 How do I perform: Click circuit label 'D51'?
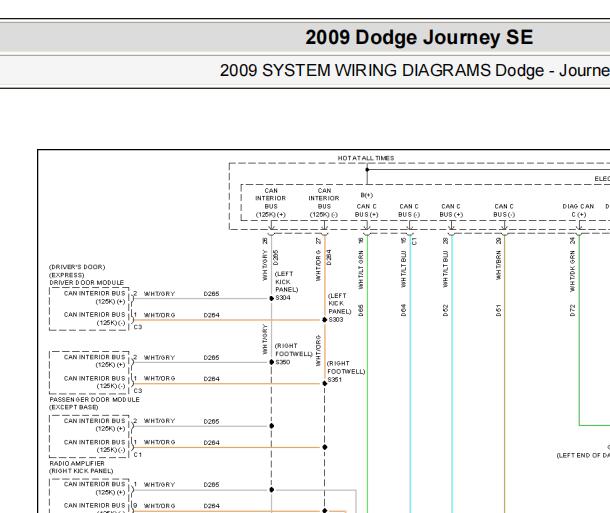point(498,310)
